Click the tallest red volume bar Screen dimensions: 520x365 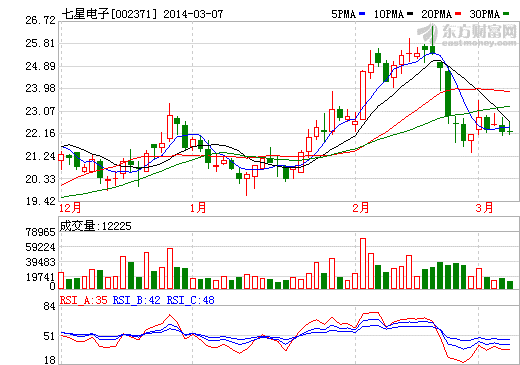tap(363, 263)
